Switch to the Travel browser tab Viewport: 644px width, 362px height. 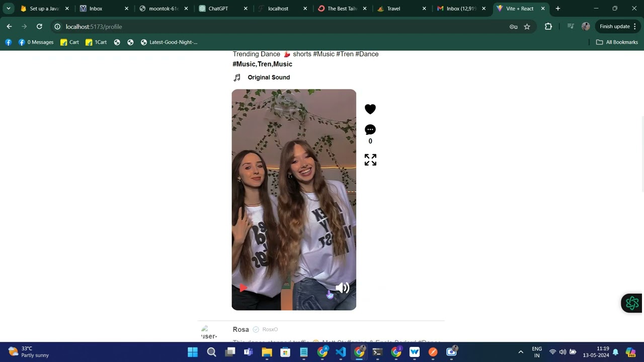click(x=393, y=9)
